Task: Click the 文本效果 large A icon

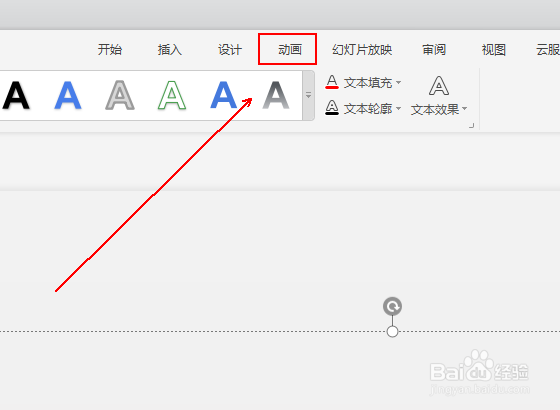Action: coord(439,86)
